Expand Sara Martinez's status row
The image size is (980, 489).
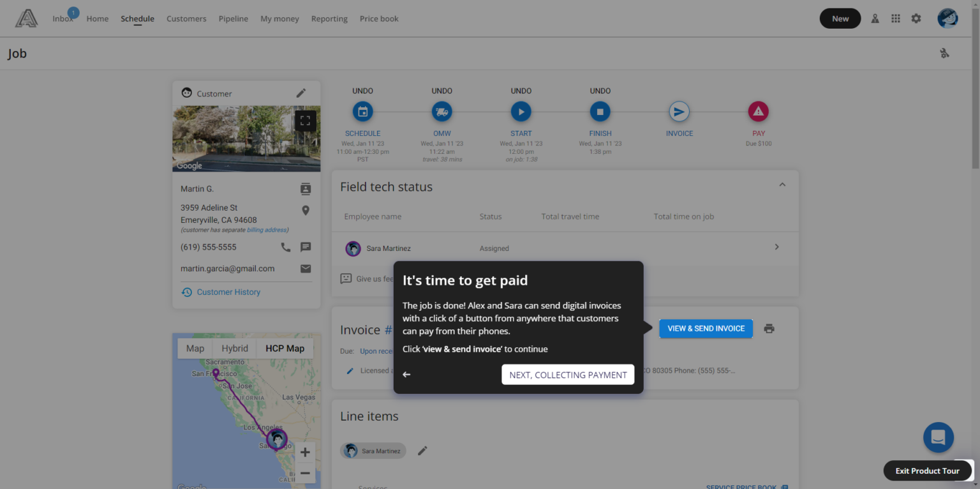pos(776,246)
